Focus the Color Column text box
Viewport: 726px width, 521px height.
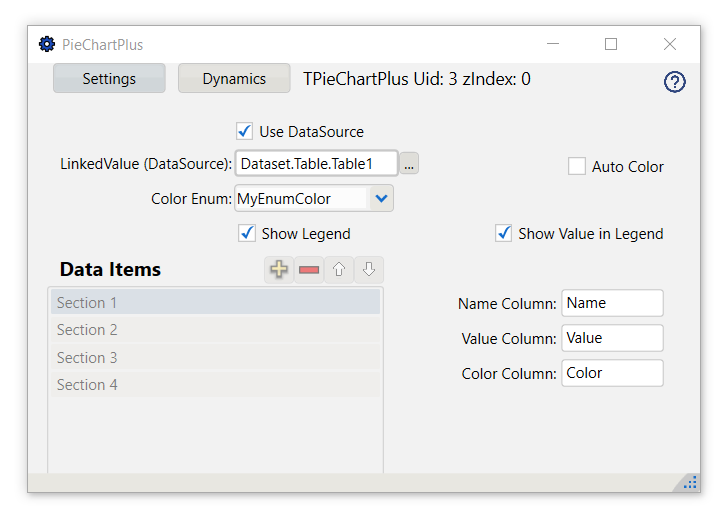pyautogui.click(x=612, y=373)
